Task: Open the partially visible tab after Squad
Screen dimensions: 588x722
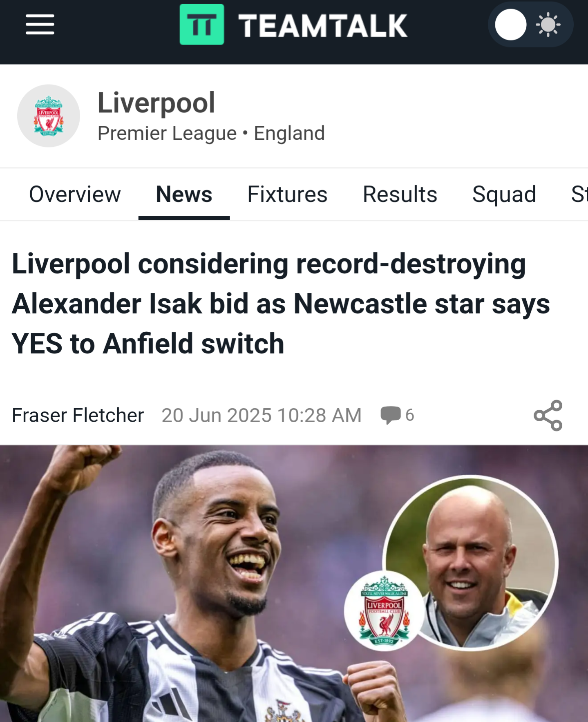Action: [x=579, y=194]
